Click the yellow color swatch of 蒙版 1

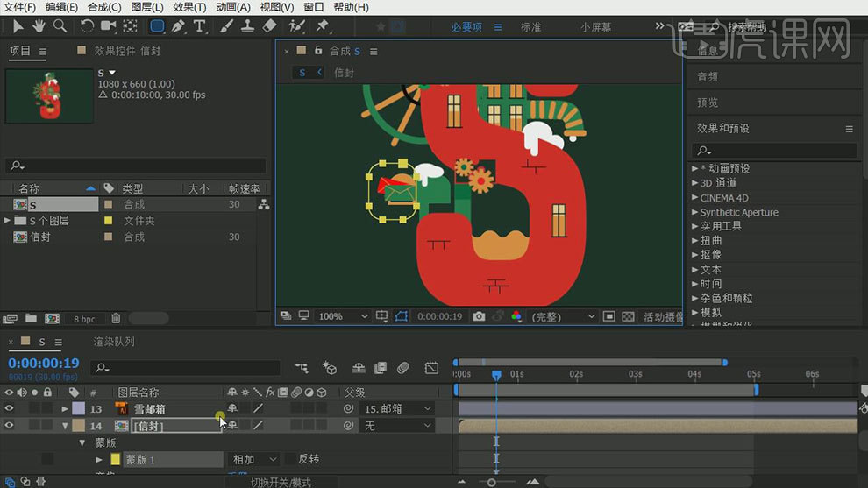pos(115,459)
